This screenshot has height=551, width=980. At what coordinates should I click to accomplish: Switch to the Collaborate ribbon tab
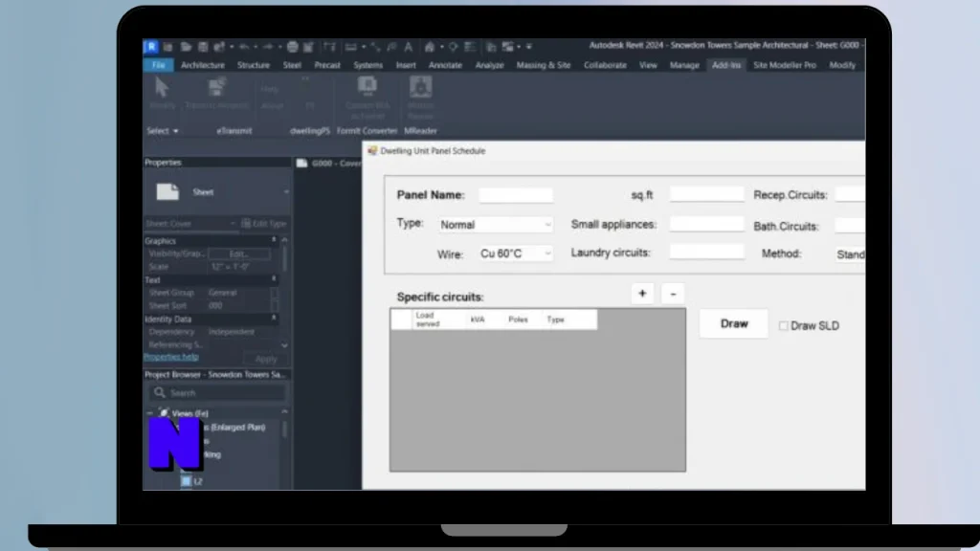coord(605,65)
